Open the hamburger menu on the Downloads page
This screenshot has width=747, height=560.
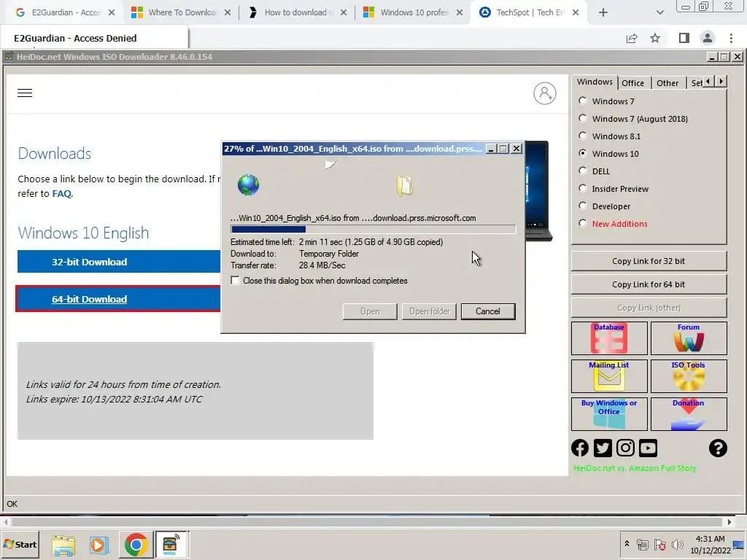(25, 93)
